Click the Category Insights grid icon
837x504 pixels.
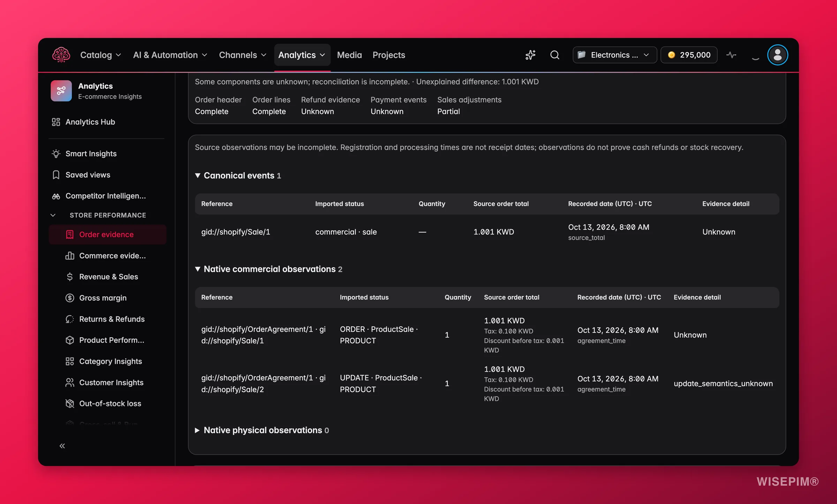[70, 361]
